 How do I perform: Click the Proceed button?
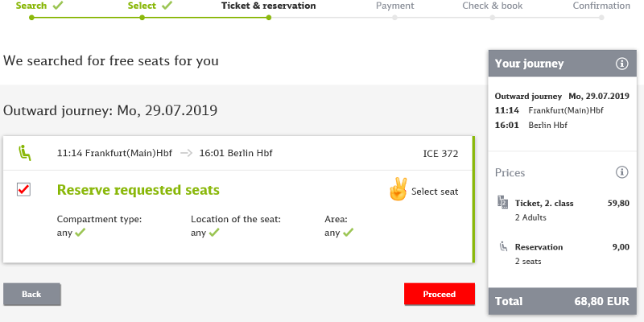pos(440,294)
